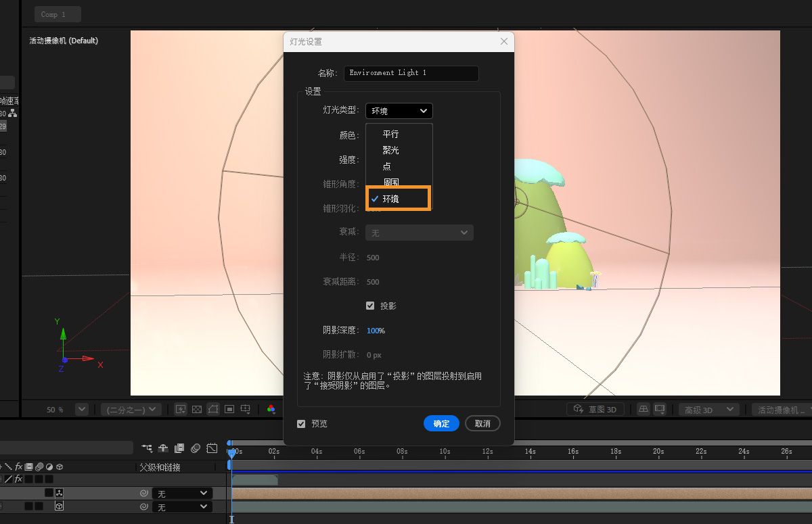The width and height of the screenshot is (812, 524).
Task: Toggle the transparency grid icon
Action: point(197,408)
